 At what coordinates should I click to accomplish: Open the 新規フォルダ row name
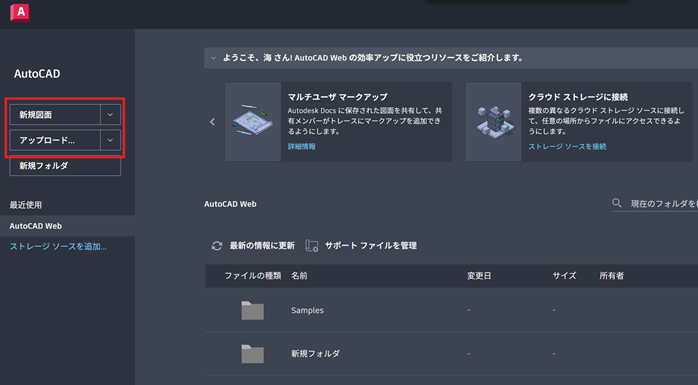tap(316, 354)
